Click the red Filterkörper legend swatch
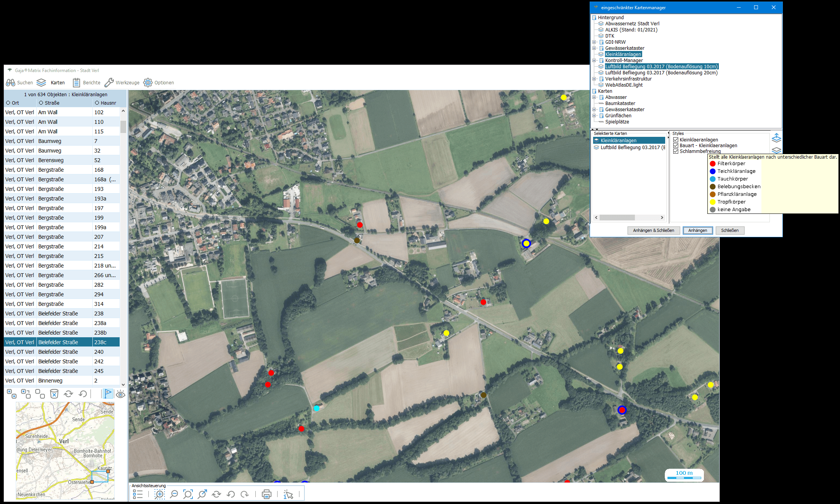 [x=713, y=164]
